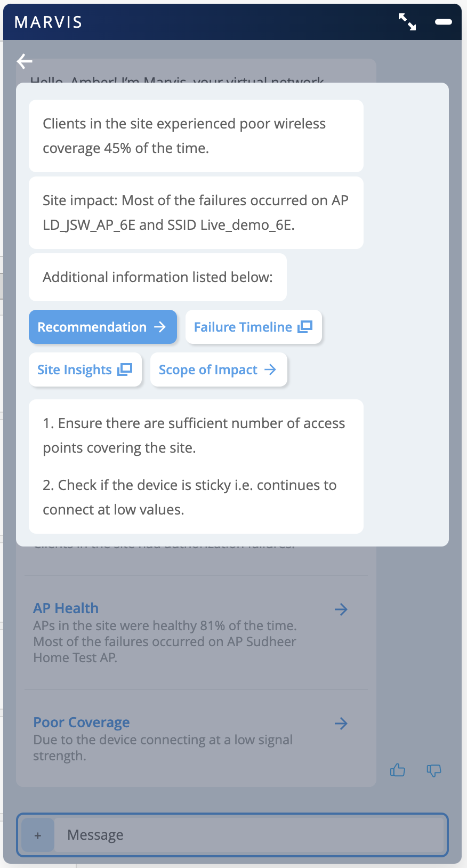Open Site Insights external link
The width and height of the screenshot is (467, 868).
[x=85, y=369]
